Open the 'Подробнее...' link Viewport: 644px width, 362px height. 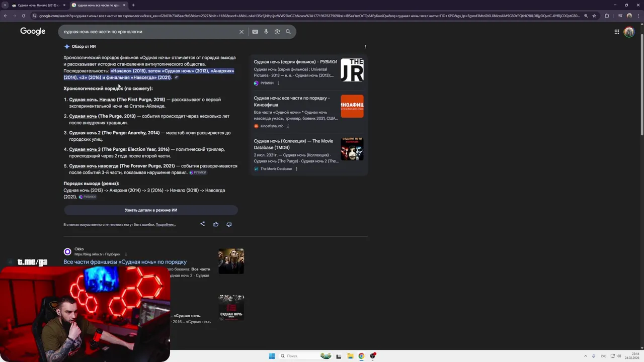pyautogui.click(x=166, y=225)
